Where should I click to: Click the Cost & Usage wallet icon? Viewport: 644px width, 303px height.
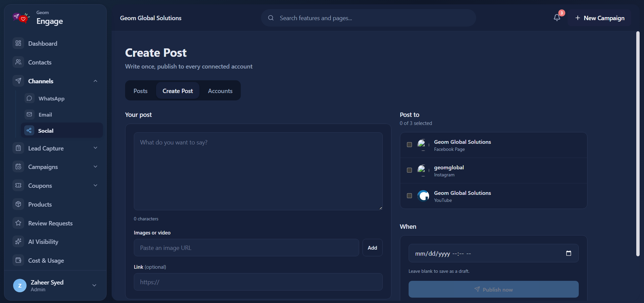pyautogui.click(x=18, y=260)
